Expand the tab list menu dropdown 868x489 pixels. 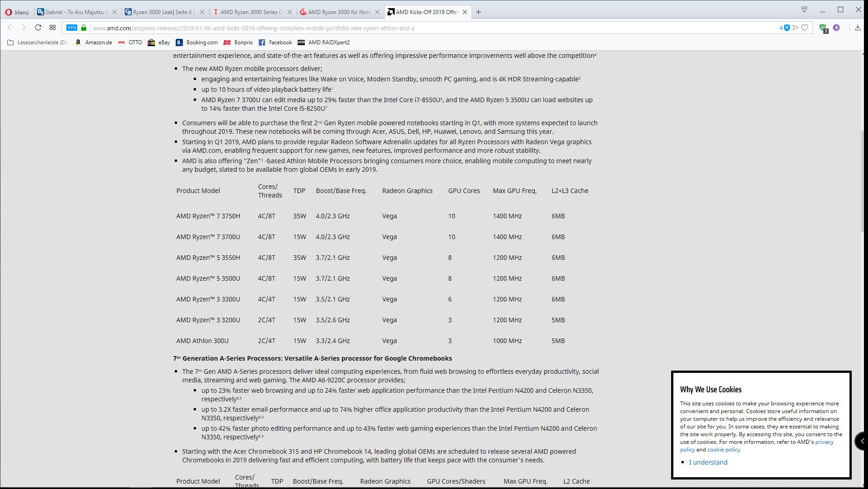804,9
